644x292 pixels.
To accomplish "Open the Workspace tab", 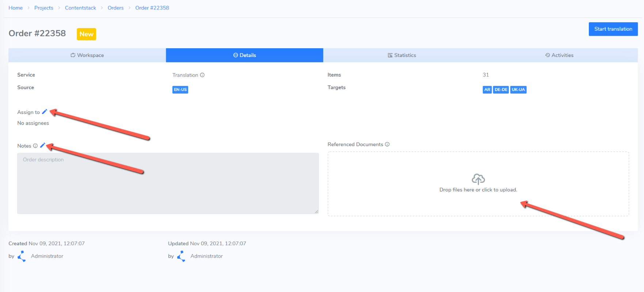I will [x=87, y=55].
